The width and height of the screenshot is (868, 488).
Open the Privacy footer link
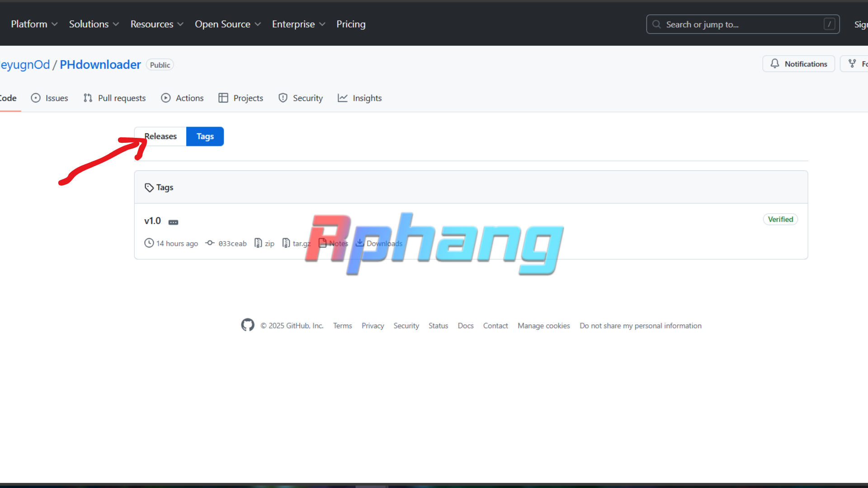(373, 326)
